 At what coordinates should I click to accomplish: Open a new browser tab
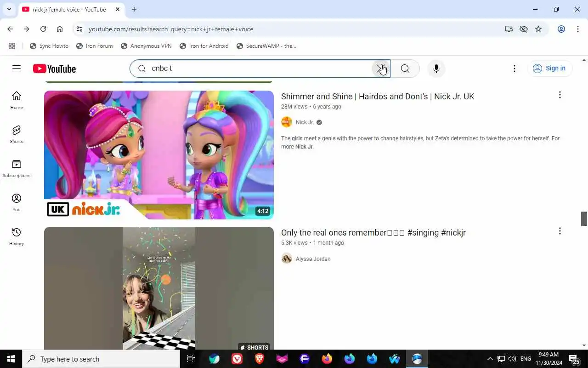tap(134, 9)
